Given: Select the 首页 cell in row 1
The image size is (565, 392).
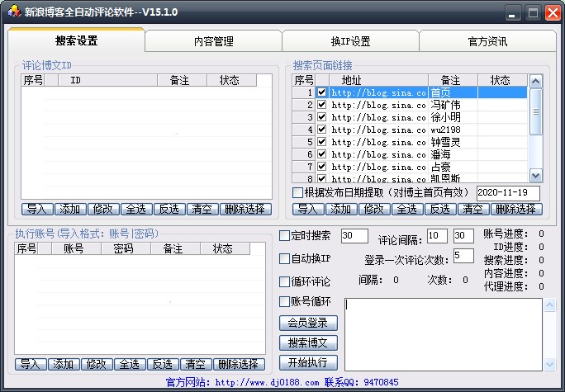Looking at the screenshot, I should coord(453,92).
